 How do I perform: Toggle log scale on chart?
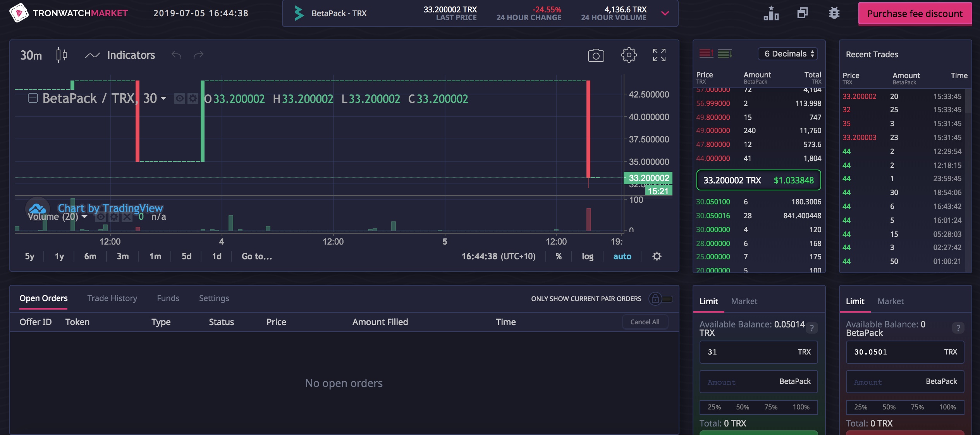588,256
